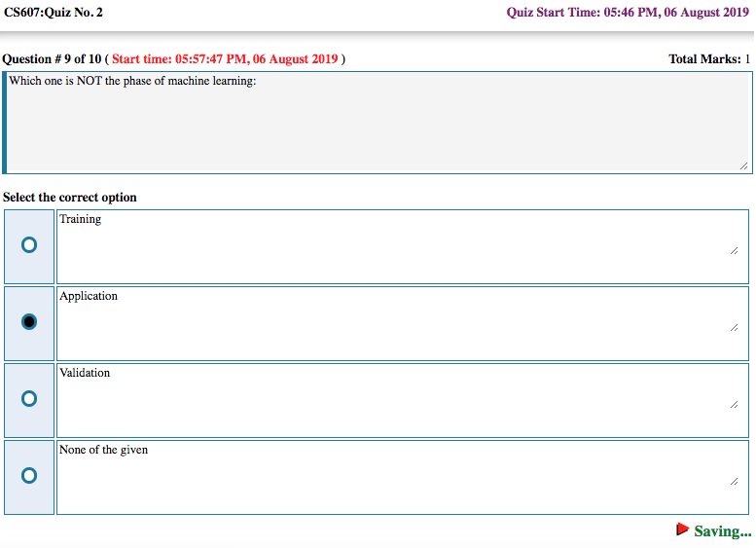Click resize handle of Application box

click(x=735, y=328)
